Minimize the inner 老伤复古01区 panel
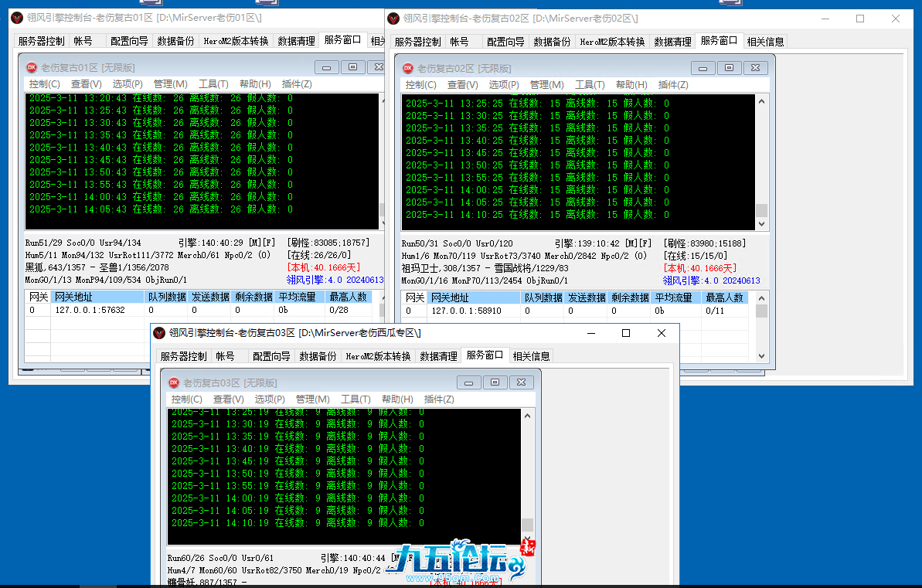Viewport: 922px width, 588px height. 326,68
